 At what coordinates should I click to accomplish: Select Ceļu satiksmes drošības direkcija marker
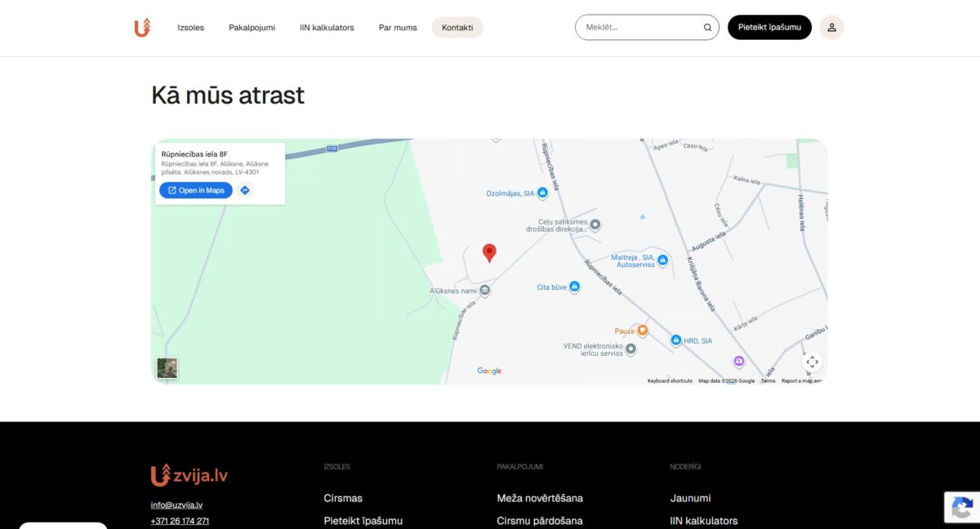tap(595, 224)
